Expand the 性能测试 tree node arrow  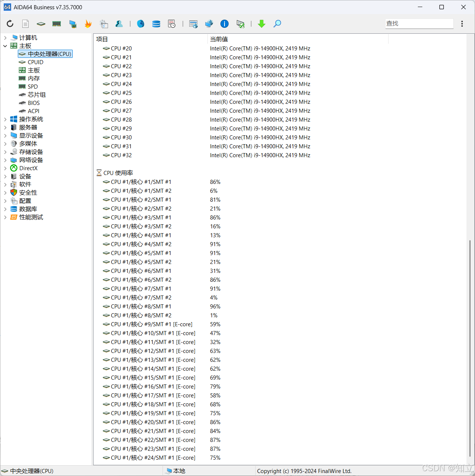pyautogui.click(x=5, y=217)
